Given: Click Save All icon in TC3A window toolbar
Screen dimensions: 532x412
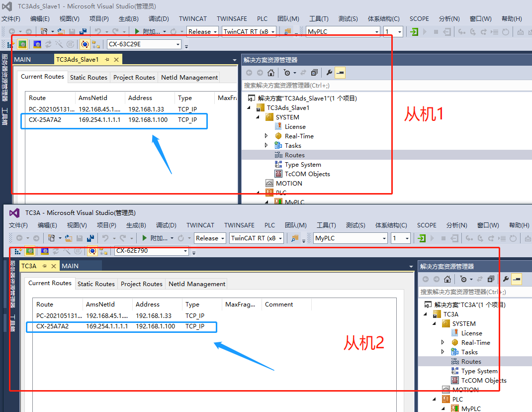Looking at the screenshot, I should click(x=90, y=238).
